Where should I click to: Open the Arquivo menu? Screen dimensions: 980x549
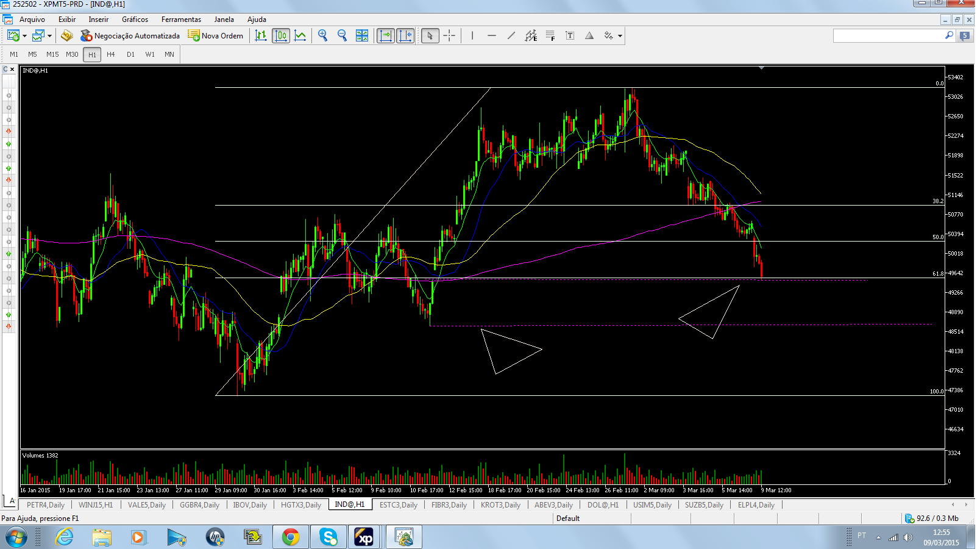click(32, 20)
